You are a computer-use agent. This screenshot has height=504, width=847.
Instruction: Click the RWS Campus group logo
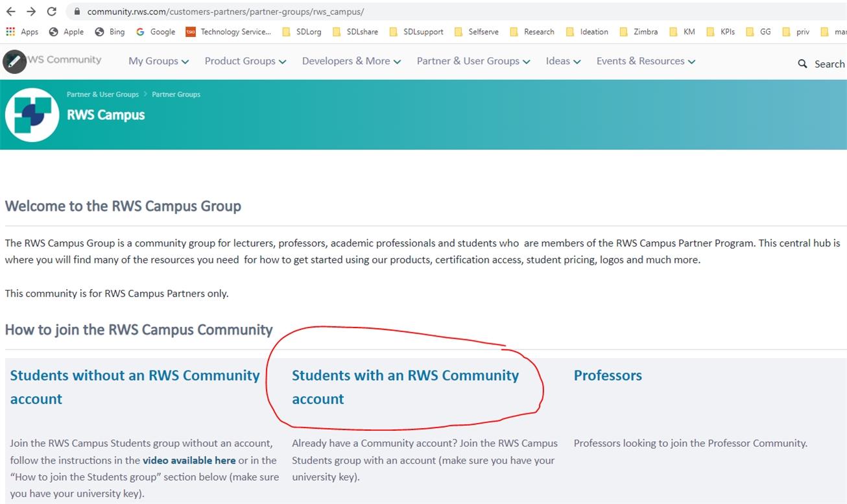(32, 115)
